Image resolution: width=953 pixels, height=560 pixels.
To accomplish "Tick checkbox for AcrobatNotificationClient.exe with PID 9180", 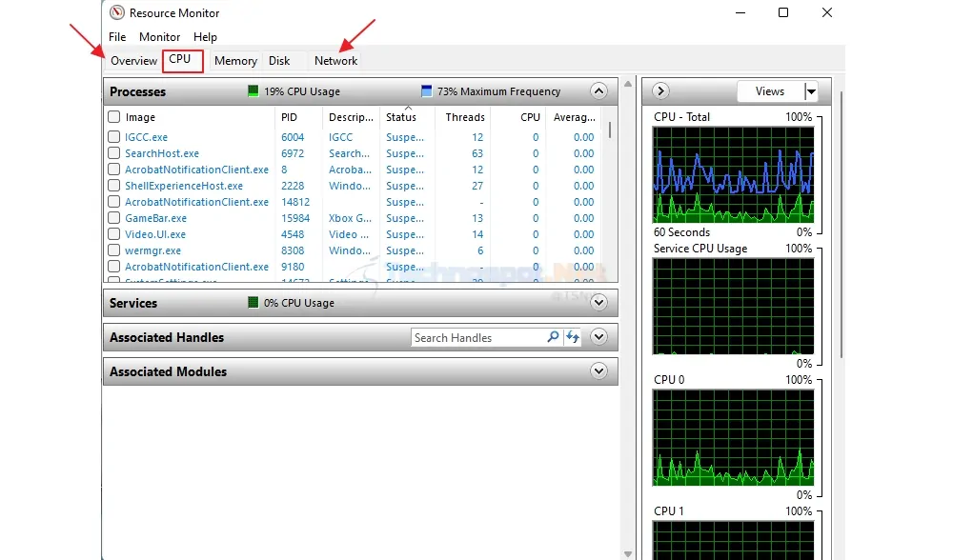I will click(113, 266).
